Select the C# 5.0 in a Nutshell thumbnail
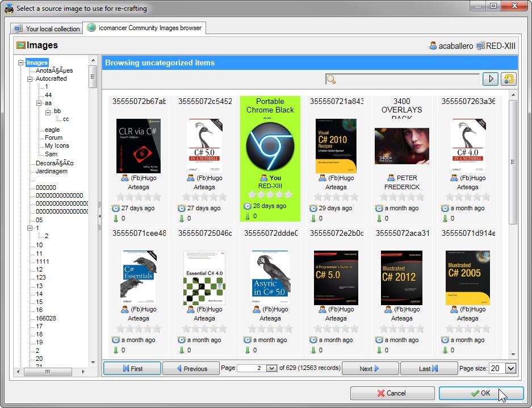The width and height of the screenshot is (532, 408). [204, 146]
